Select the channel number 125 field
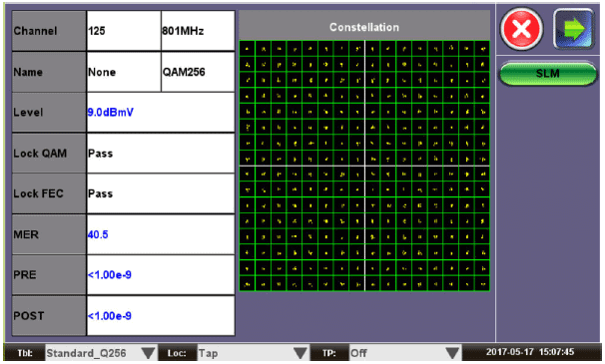 click(x=124, y=31)
